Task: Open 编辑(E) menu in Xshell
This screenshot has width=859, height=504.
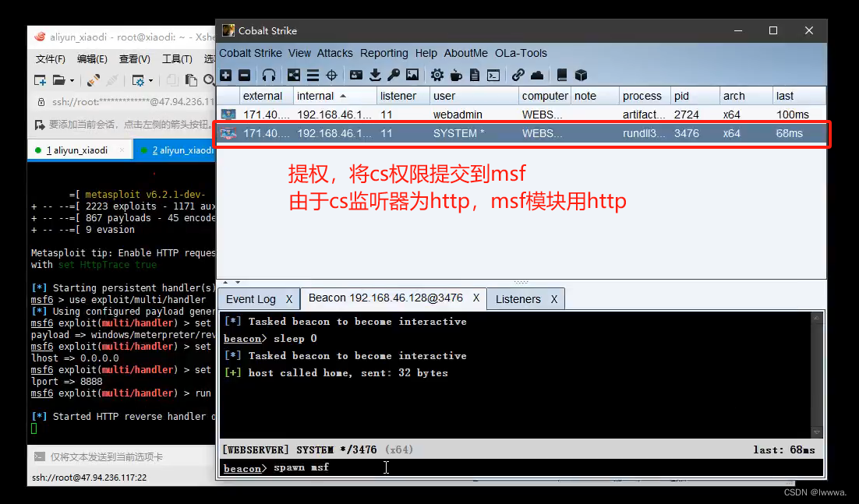Action: 92,58
